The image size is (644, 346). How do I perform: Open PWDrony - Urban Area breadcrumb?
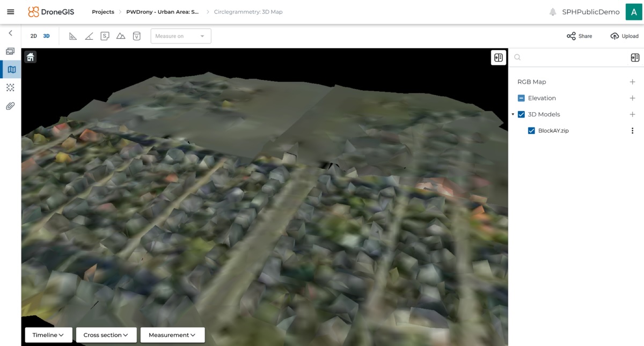click(163, 12)
